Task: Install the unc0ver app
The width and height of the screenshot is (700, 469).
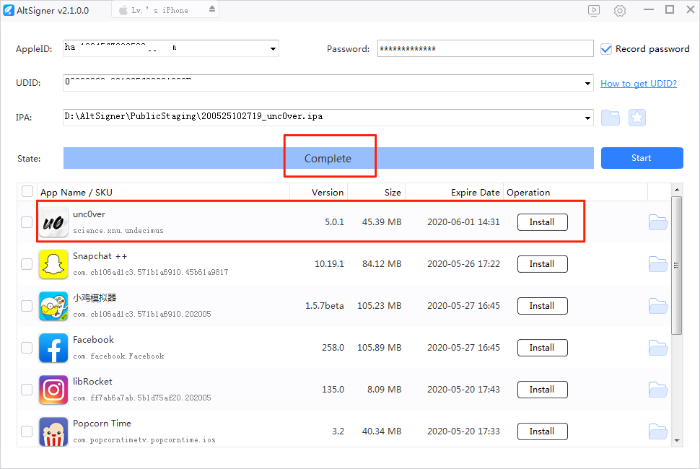Action: point(542,222)
